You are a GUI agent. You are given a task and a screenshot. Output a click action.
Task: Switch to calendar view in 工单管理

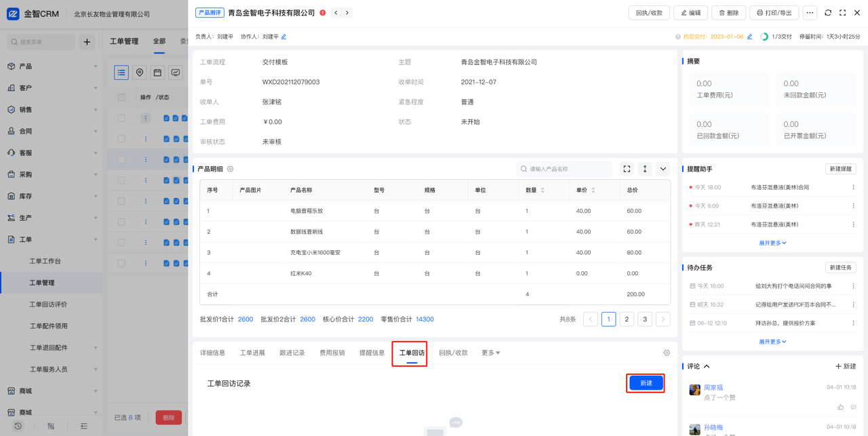pos(157,73)
